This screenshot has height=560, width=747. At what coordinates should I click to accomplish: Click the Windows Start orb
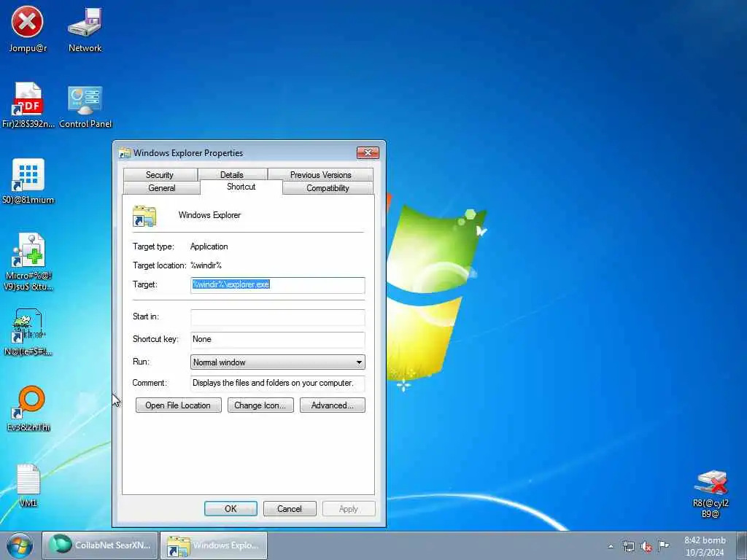click(x=20, y=545)
